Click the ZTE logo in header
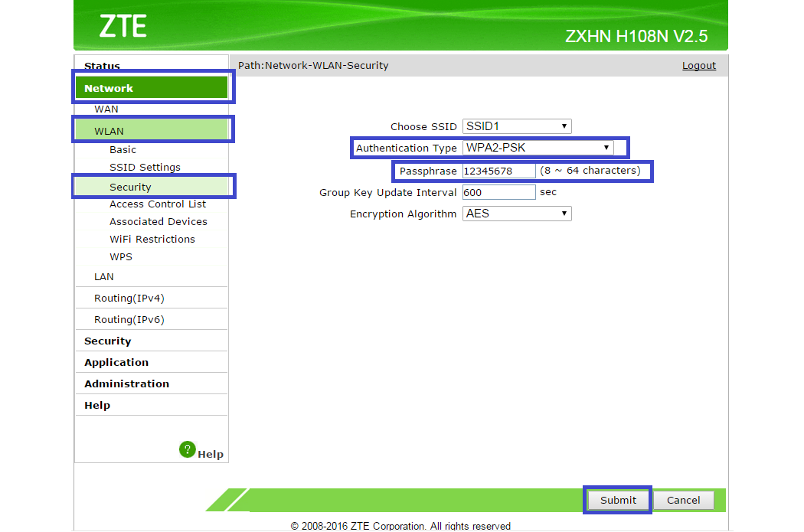This screenshot has width=804, height=532. [123, 26]
